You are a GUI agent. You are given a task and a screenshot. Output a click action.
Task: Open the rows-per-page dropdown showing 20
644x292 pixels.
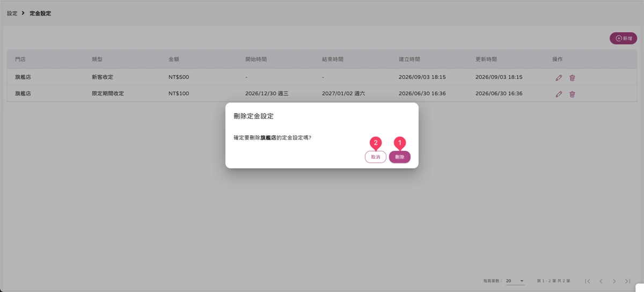(515, 281)
